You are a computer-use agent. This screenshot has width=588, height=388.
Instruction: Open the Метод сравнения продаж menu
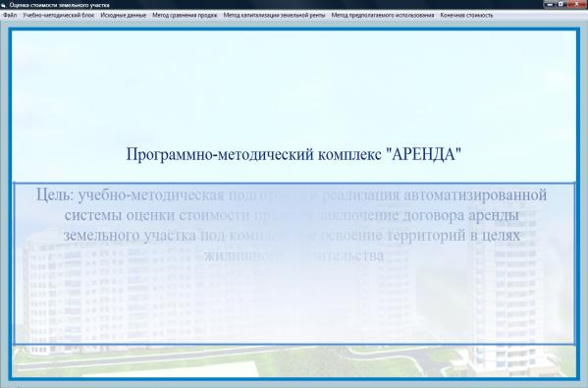pyautogui.click(x=185, y=16)
